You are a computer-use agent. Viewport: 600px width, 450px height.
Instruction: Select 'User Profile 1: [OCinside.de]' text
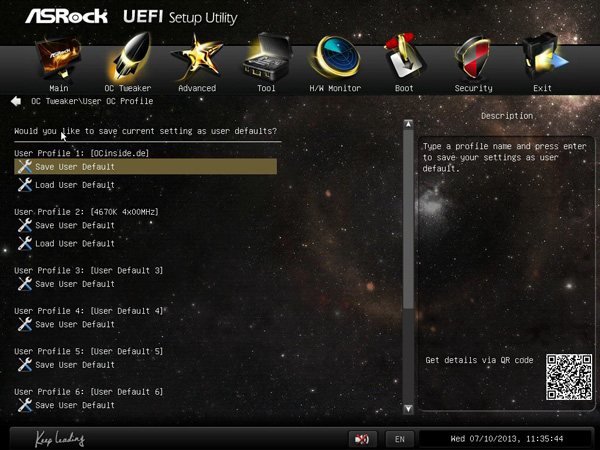pyautogui.click(x=82, y=153)
